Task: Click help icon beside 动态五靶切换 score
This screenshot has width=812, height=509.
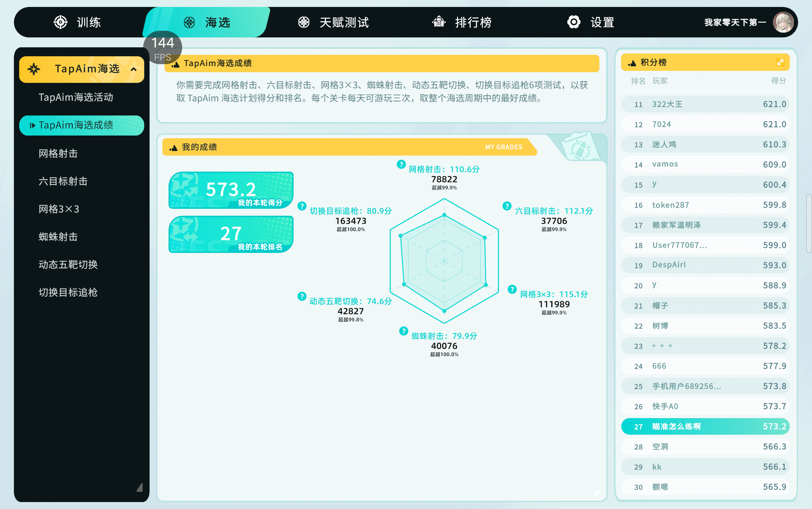Action: coord(302,296)
